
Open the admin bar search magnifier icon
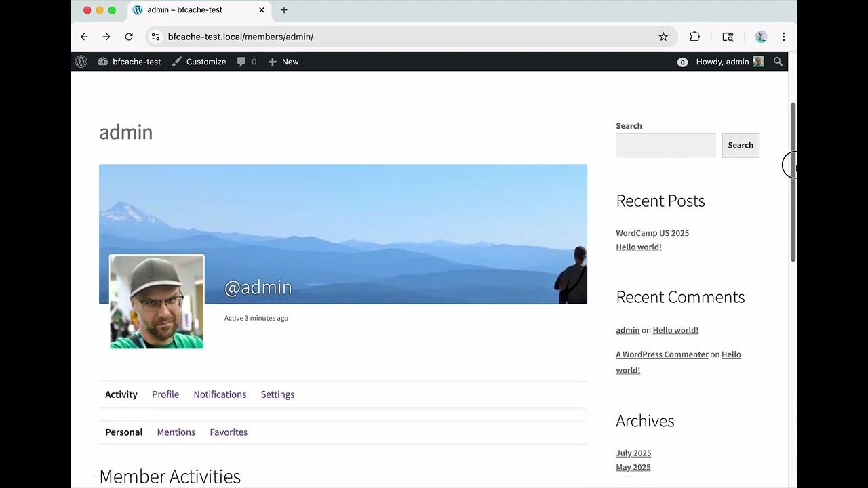click(x=778, y=62)
